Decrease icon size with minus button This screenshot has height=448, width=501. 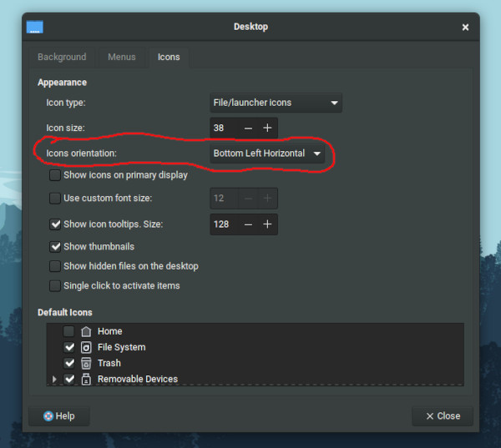click(248, 128)
